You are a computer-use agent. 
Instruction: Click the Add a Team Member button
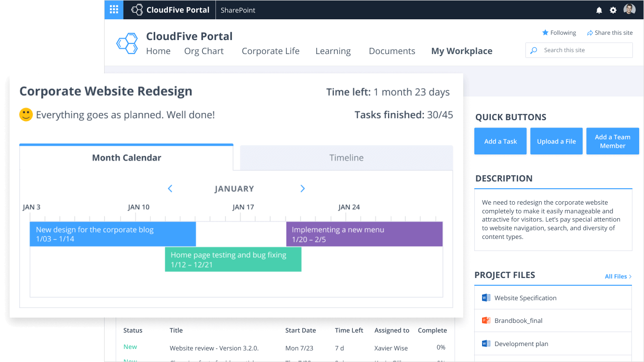[x=612, y=141]
